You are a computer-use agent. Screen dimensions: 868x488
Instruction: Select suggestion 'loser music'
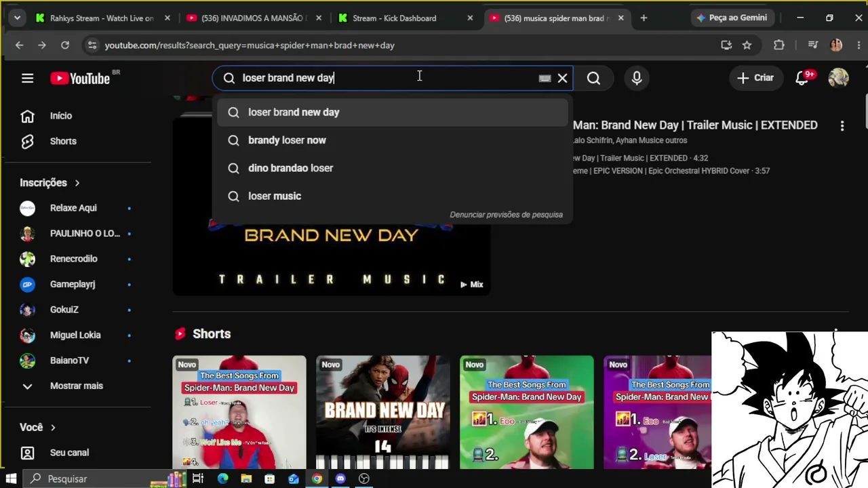(x=393, y=196)
